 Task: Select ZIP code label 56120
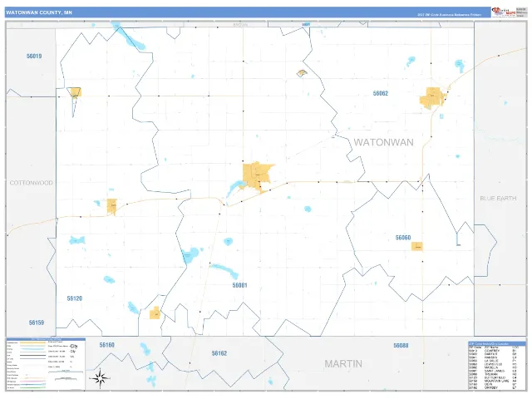[75, 298]
